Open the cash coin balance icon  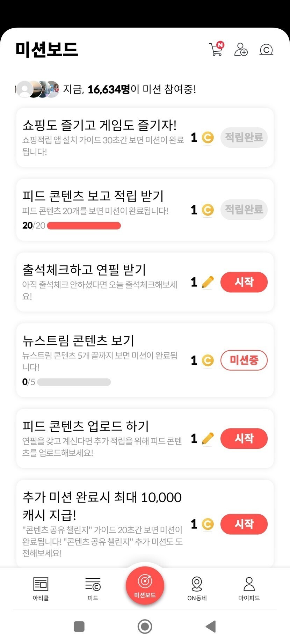[266, 50]
